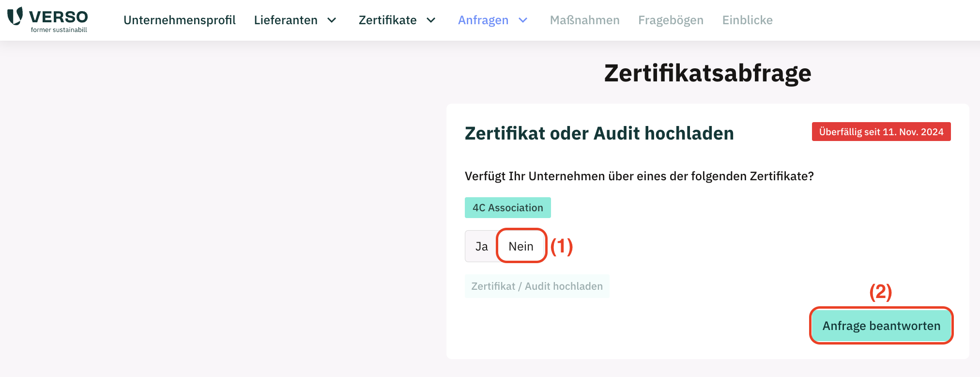Expand the Zertifikate dropdown chevron

point(431,20)
